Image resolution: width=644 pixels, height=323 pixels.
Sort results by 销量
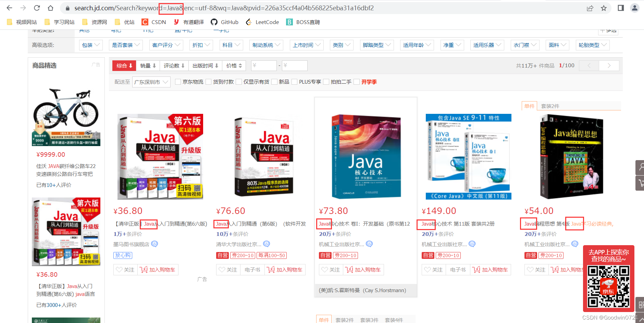click(x=148, y=65)
